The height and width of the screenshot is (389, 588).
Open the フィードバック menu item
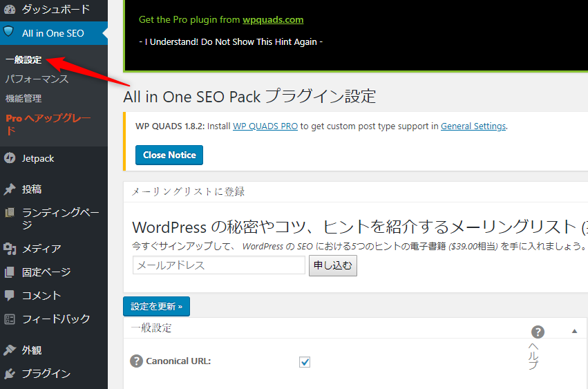pos(54,319)
